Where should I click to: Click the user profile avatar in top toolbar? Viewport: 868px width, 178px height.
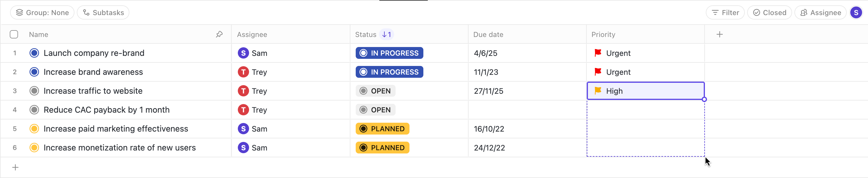pyautogui.click(x=856, y=13)
